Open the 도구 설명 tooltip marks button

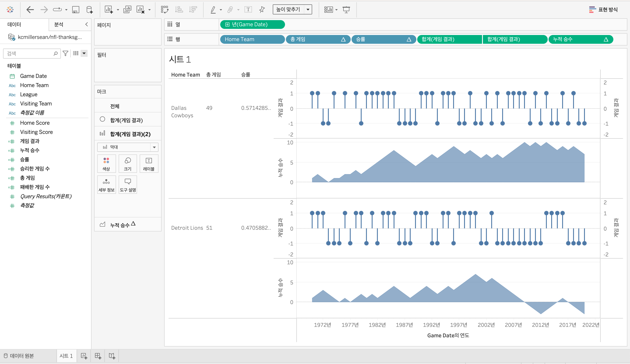click(x=128, y=185)
